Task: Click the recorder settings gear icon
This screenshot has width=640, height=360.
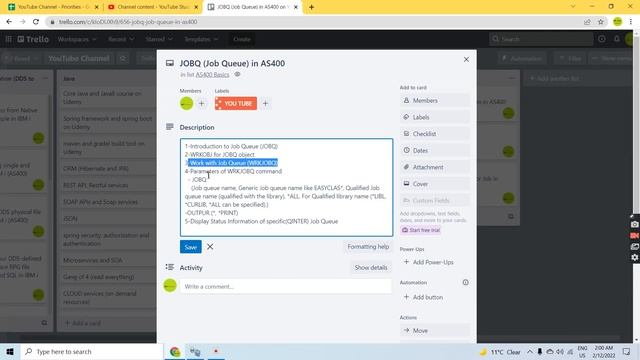Action: [634, 257]
